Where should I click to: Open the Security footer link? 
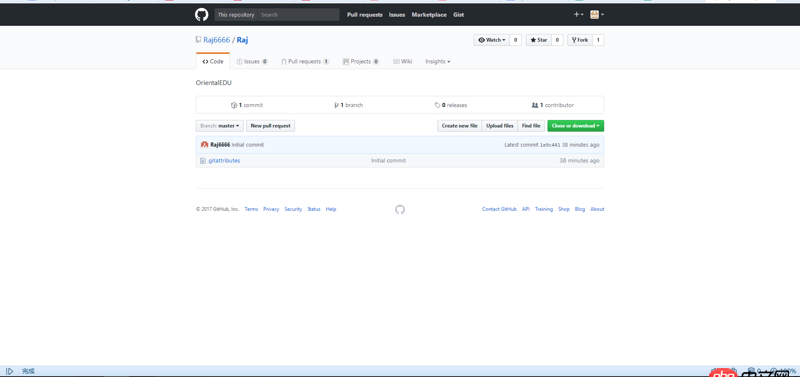[293, 209]
